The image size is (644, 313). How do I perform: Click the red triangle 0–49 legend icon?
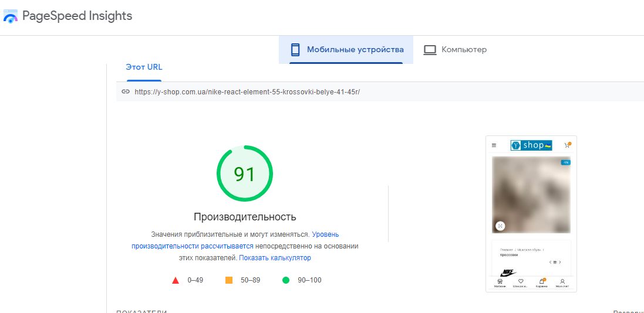click(x=176, y=281)
